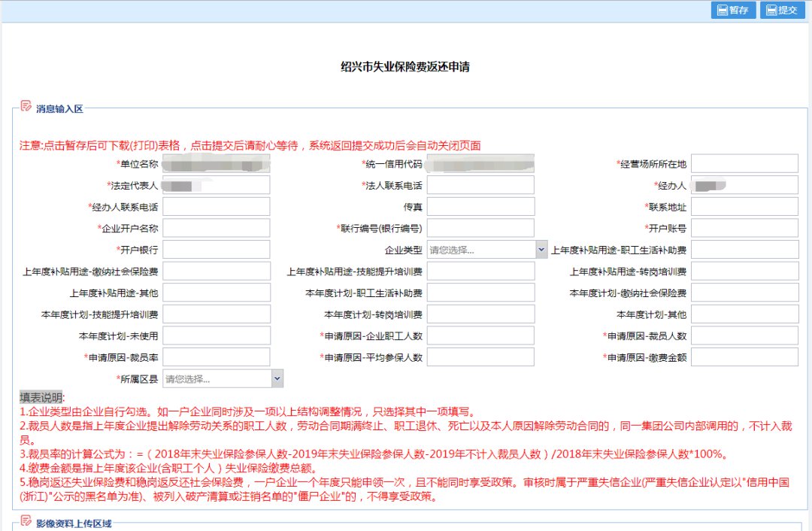
Task: Click the 法人联系电话 text box
Action: (x=480, y=185)
